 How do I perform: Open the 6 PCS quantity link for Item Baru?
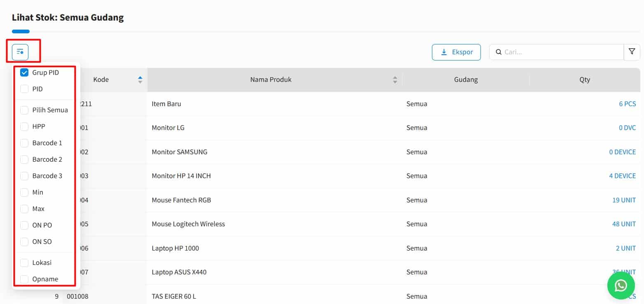[x=627, y=104]
